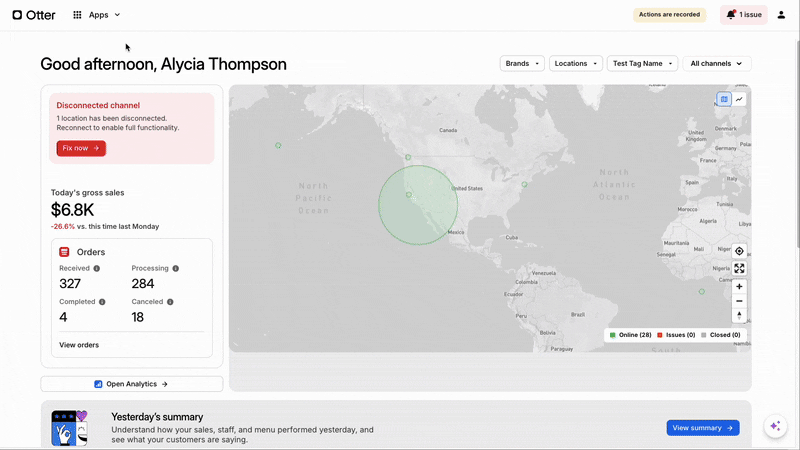Image resolution: width=800 pixels, height=450 pixels.
Task: Click the locate-me target icon on map
Action: (739, 251)
